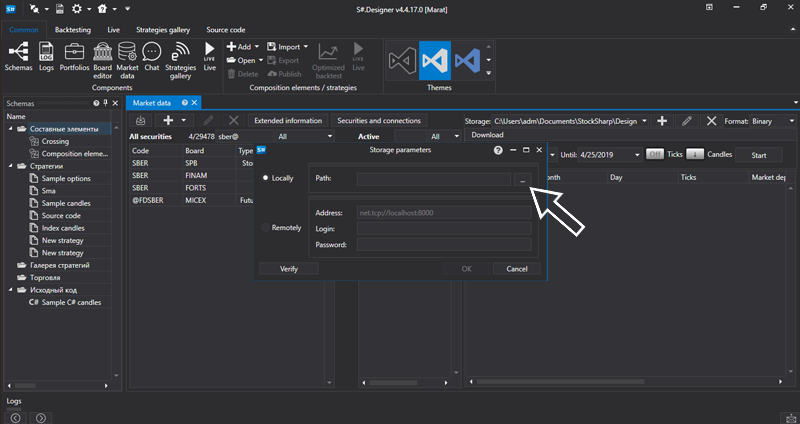Collapse the Стратегии tree node
Viewport: 800px width, 424px height.
tap(10, 166)
